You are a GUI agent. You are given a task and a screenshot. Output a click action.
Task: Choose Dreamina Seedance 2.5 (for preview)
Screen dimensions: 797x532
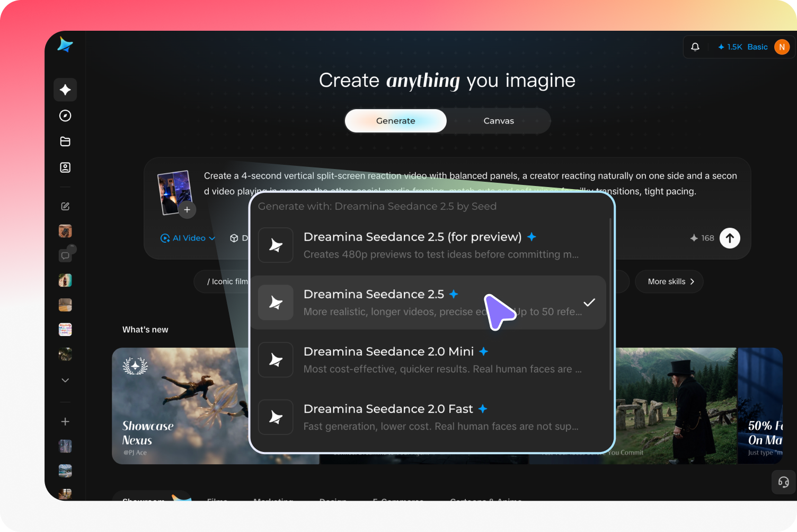point(429,245)
